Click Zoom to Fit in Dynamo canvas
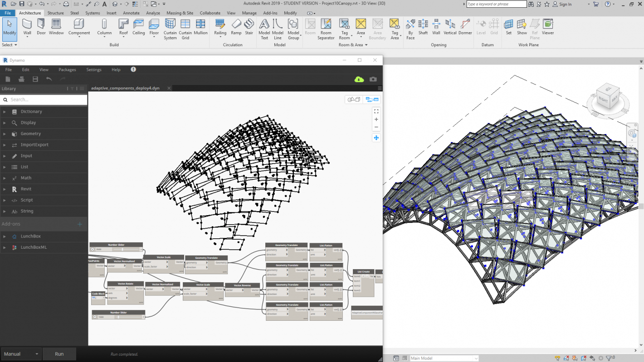Image resolution: width=644 pixels, height=362 pixels. pyautogui.click(x=376, y=111)
